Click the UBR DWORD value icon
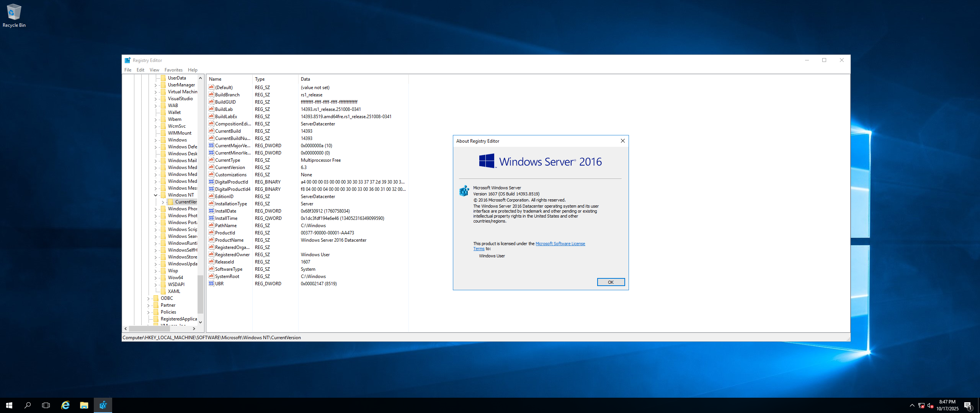 pyautogui.click(x=211, y=283)
